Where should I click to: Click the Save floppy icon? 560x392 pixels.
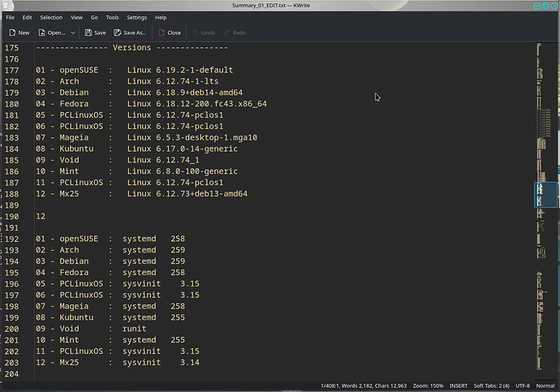coord(88,32)
